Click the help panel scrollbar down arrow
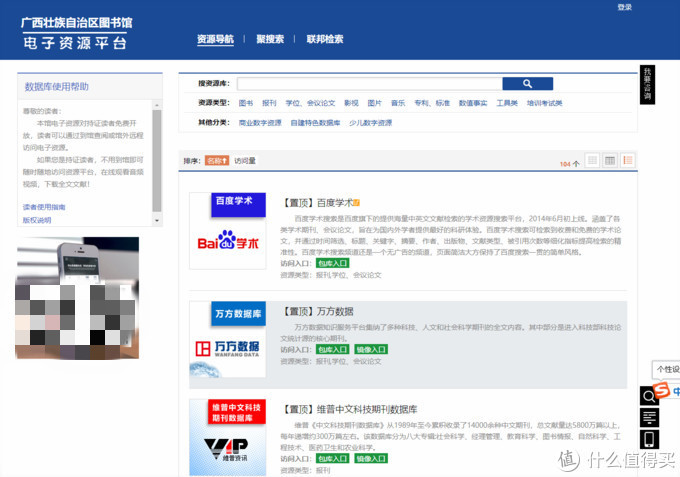This screenshot has height=477, width=680. click(x=157, y=220)
